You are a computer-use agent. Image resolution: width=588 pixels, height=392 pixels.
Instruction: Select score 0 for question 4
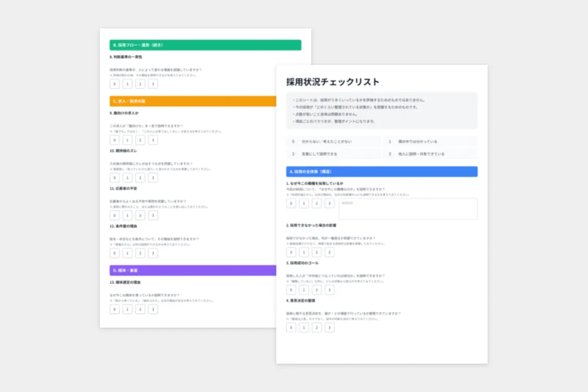coord(291,328)
